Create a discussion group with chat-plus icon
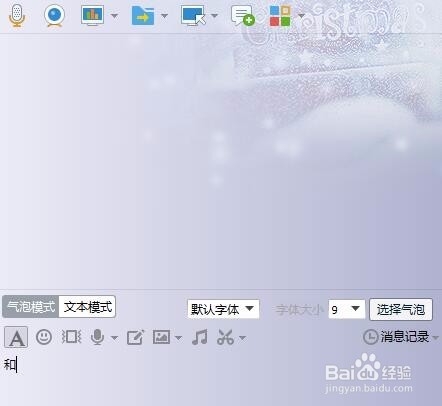This screenshot has width=442, height=406. (x=243, y=16)
